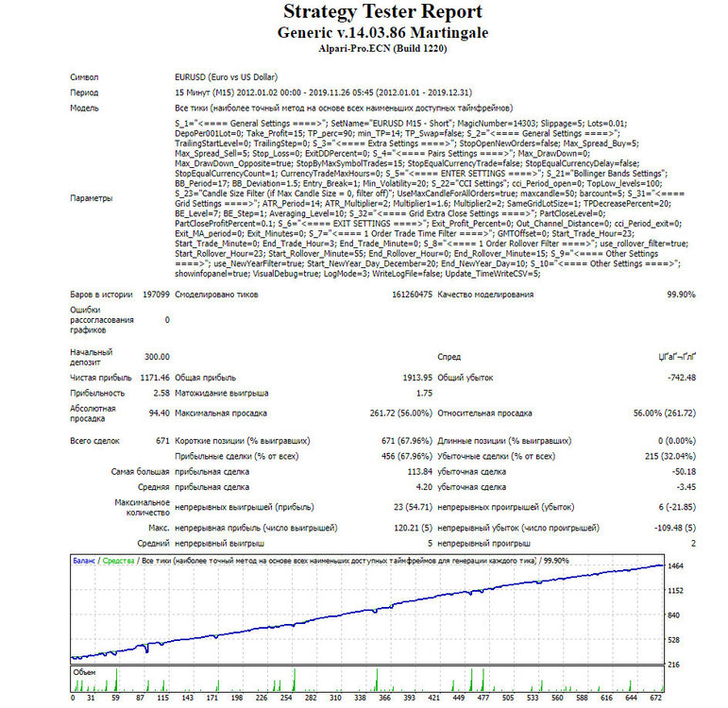Viewport: 728px width, 708px height.
Task: Select largest profit trade value 113.84
Action: coord(420,472)
